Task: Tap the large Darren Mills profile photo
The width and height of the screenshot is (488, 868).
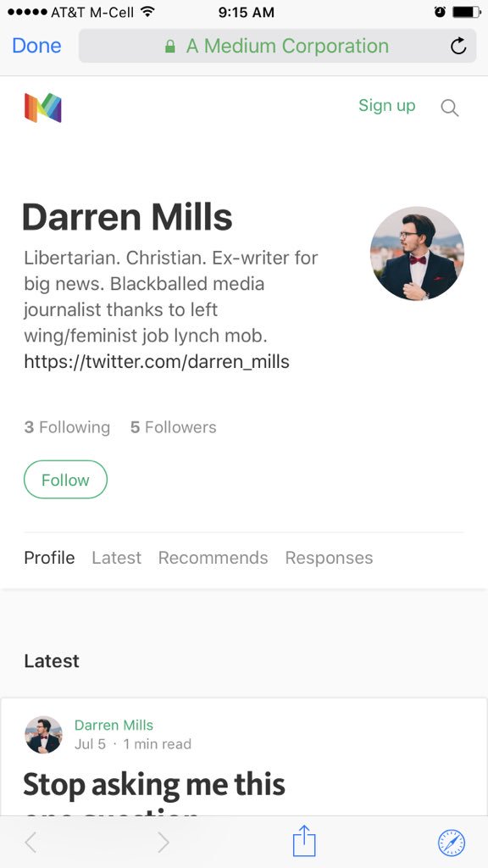Action: pyautogui.click(x=417, y=253)
